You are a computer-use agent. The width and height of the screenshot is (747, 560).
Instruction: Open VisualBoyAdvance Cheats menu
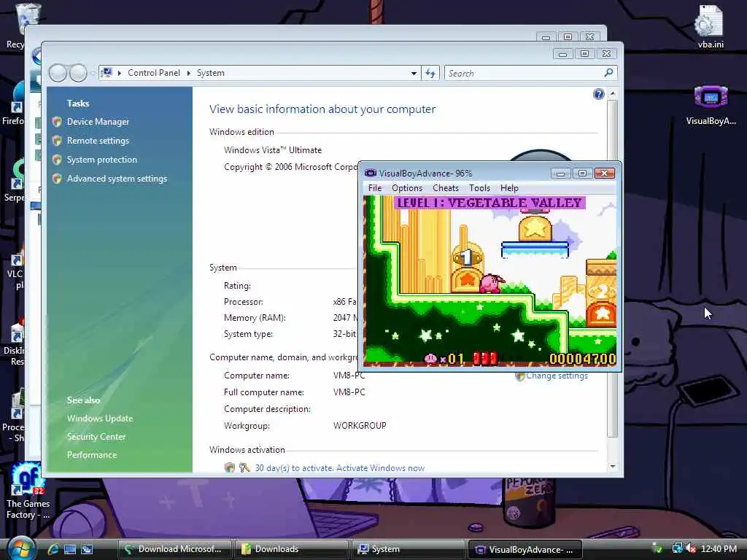click(x=446, y=188)
